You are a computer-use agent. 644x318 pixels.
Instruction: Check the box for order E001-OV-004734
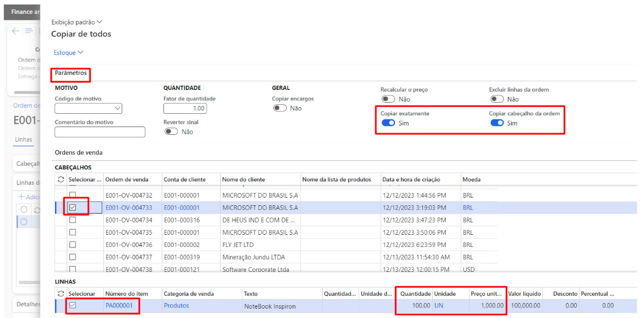(x=72, y=220)
